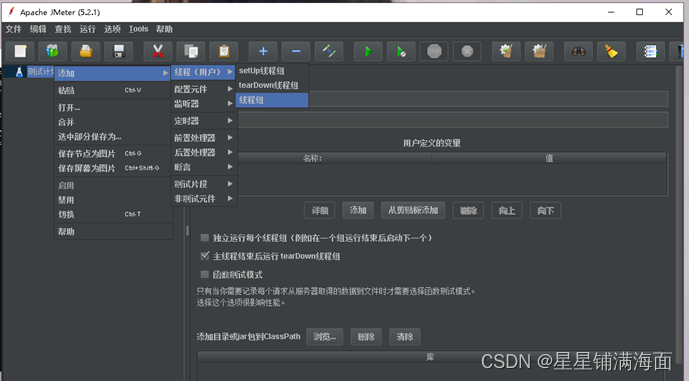
Task: Click the Function helper list icon
Action: [x=650, y=51]
